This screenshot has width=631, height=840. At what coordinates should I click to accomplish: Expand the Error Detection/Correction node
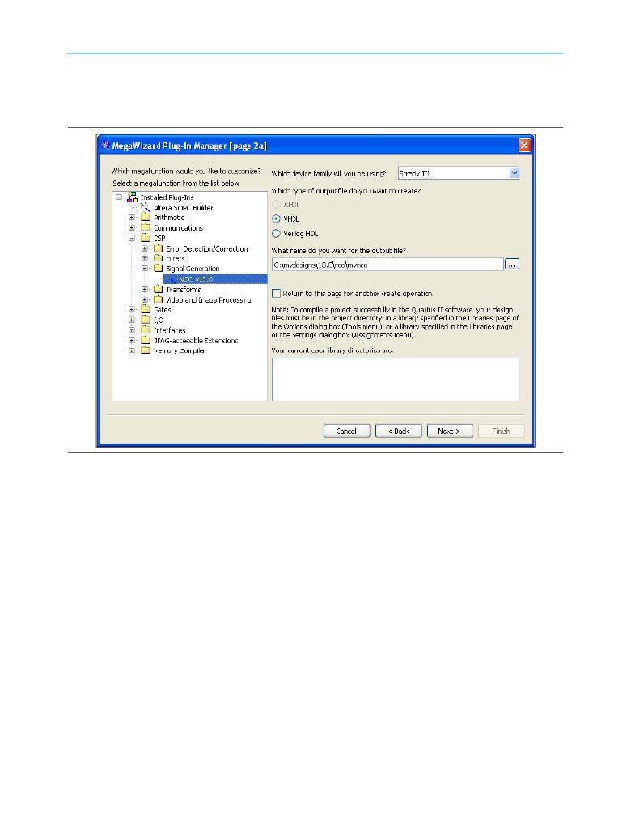click(145, 248)
